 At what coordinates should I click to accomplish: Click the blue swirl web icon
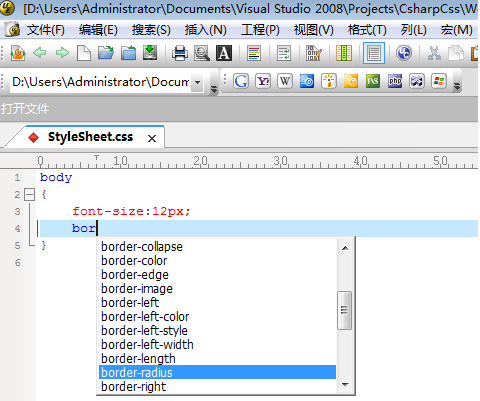pyautogui.click(x=307, y=81)
